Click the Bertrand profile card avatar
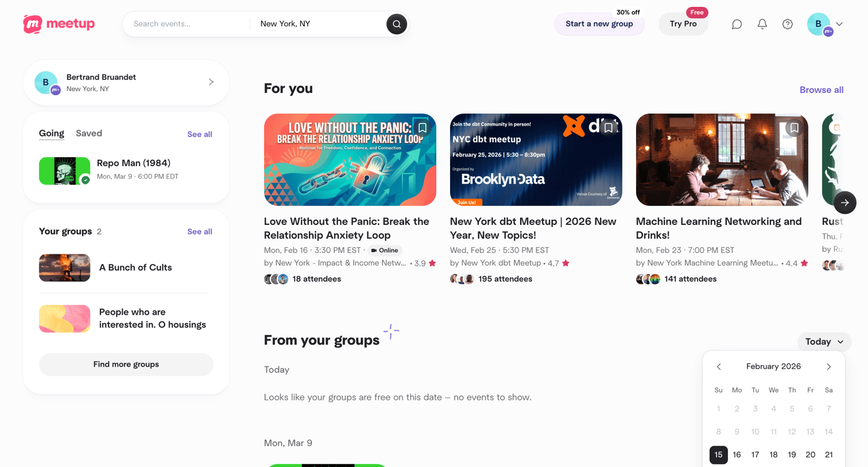The height and width of the screenshot is (467, 868). point(46,83)
